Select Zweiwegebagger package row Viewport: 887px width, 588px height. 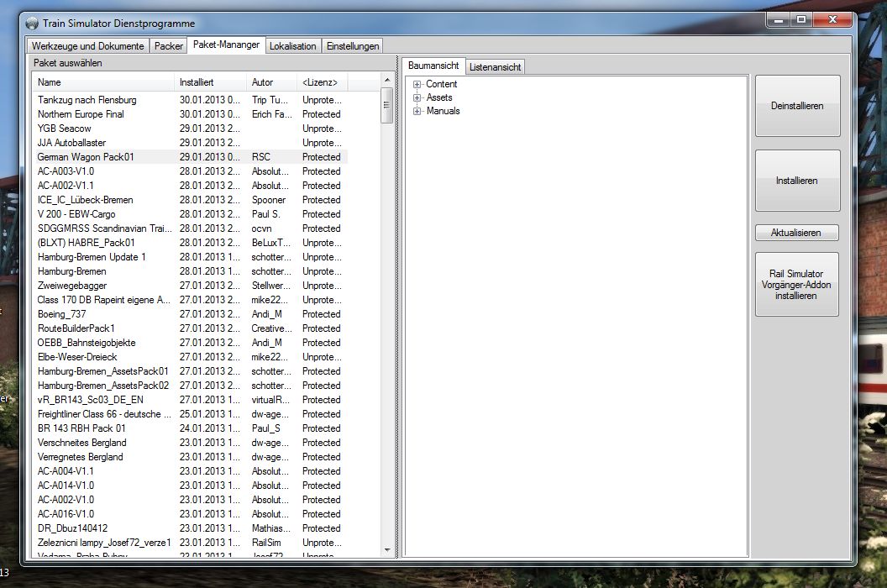190,286
